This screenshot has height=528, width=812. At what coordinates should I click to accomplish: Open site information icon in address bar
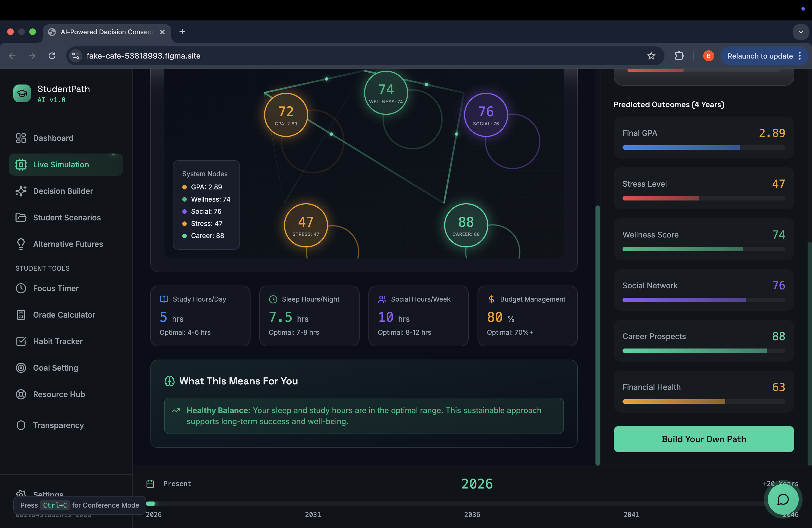click(x=76, y=56)
